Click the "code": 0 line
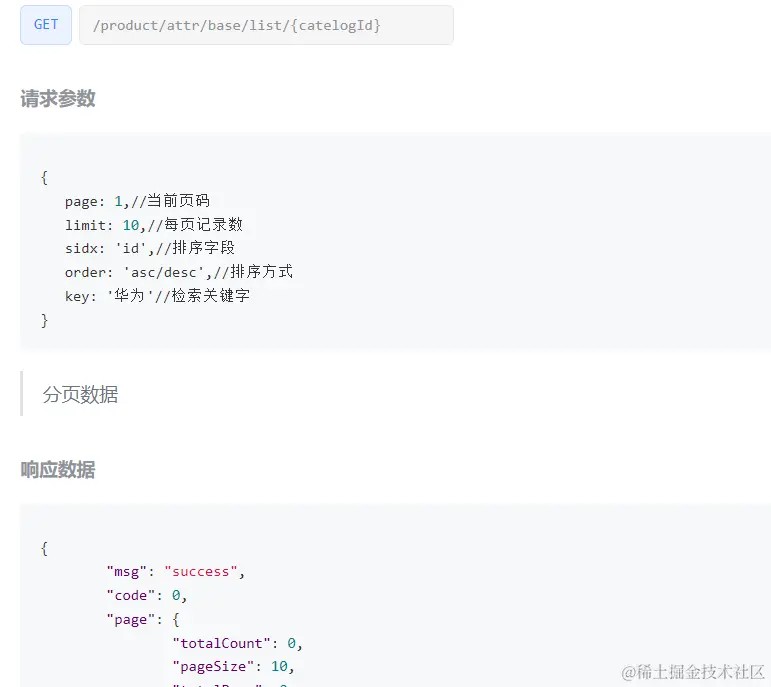 point(147,596)
